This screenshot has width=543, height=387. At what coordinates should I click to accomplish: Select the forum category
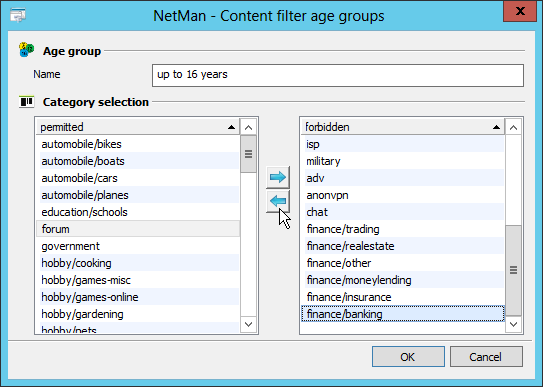tap(138, 229)
